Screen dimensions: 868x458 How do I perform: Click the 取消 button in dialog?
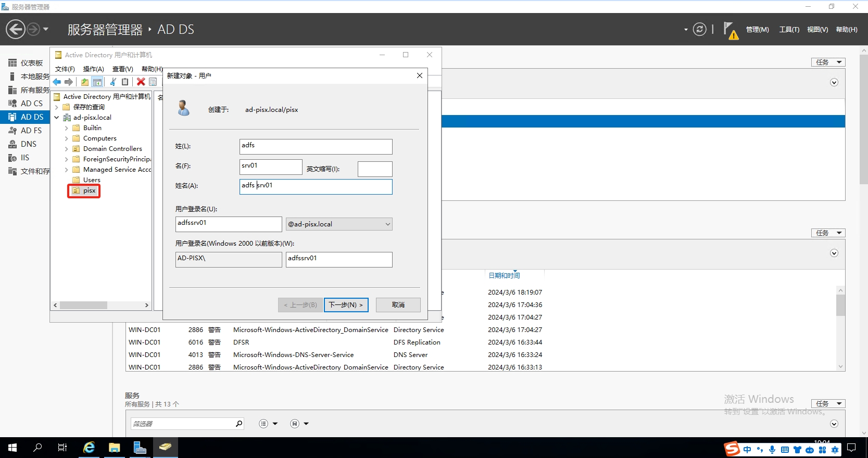pos(398,305)
